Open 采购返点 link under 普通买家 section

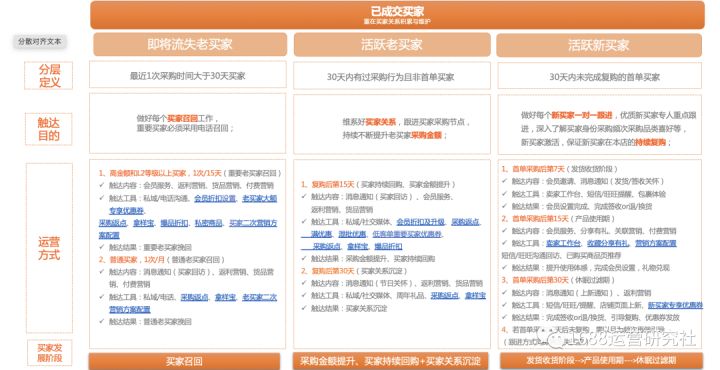pos(195,297)
